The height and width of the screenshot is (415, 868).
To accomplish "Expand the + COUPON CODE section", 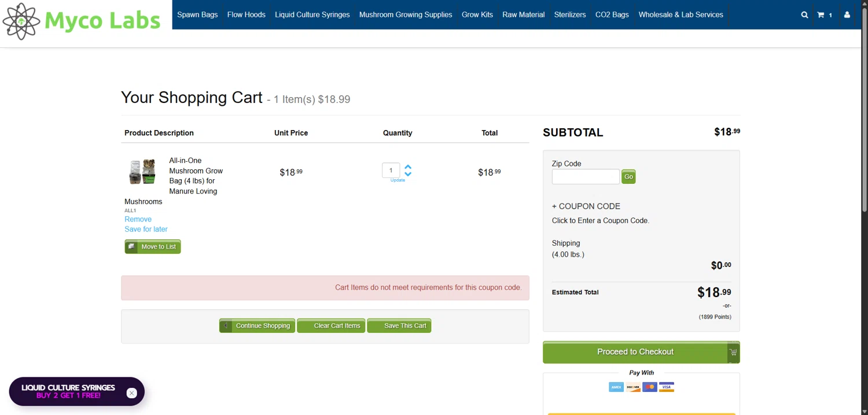I will pos(586,206).
